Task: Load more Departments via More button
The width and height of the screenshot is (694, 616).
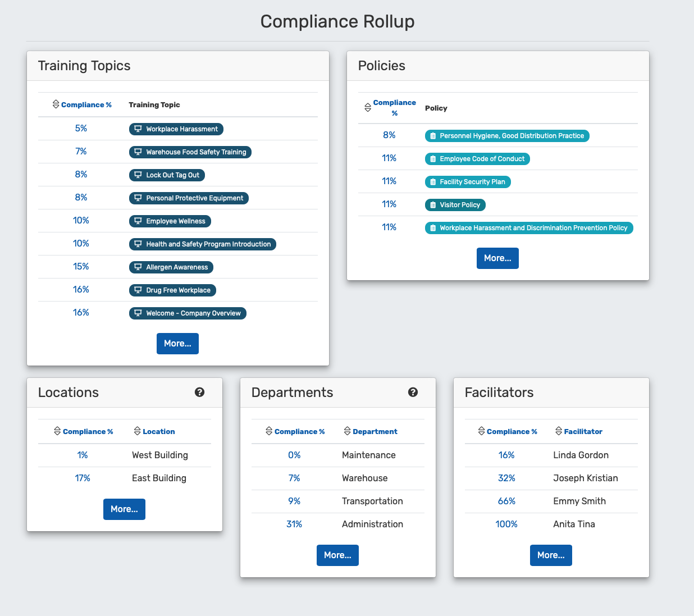Action: tap(337, 555)
